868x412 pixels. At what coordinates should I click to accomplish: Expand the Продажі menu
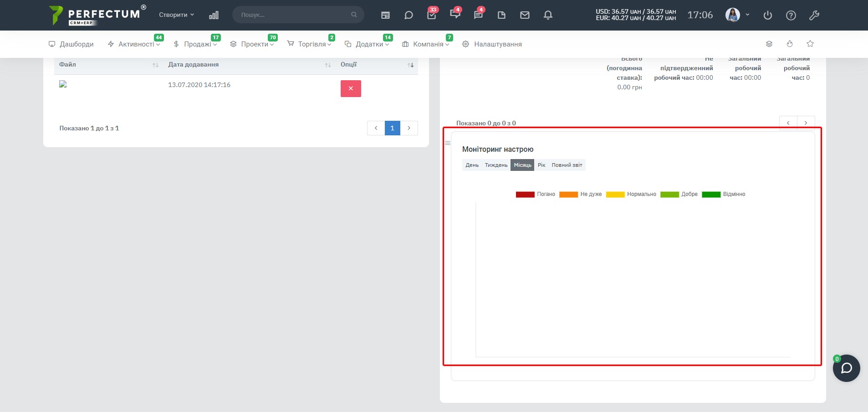click(195, 44)
